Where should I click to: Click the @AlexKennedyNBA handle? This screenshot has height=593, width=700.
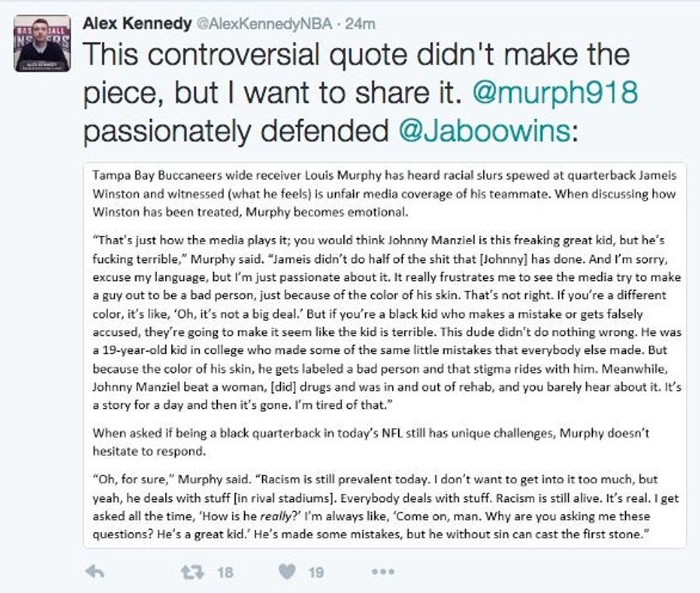click(x=264, y=23)
